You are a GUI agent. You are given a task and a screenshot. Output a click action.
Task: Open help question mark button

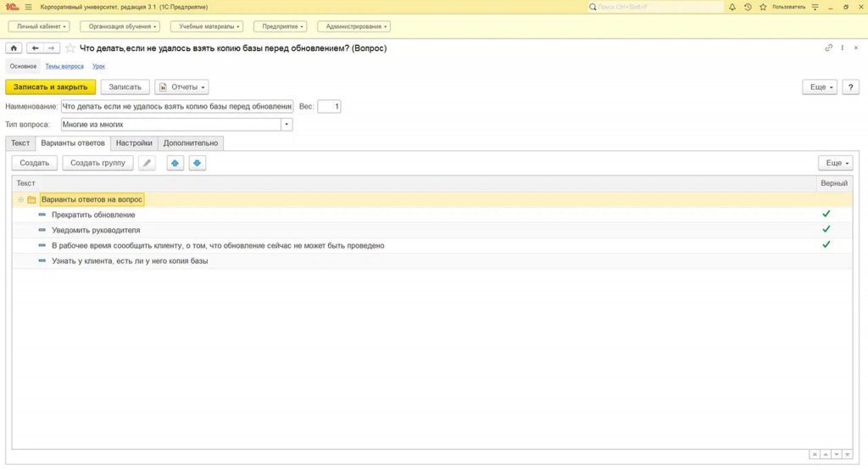(x=851, y=87)
